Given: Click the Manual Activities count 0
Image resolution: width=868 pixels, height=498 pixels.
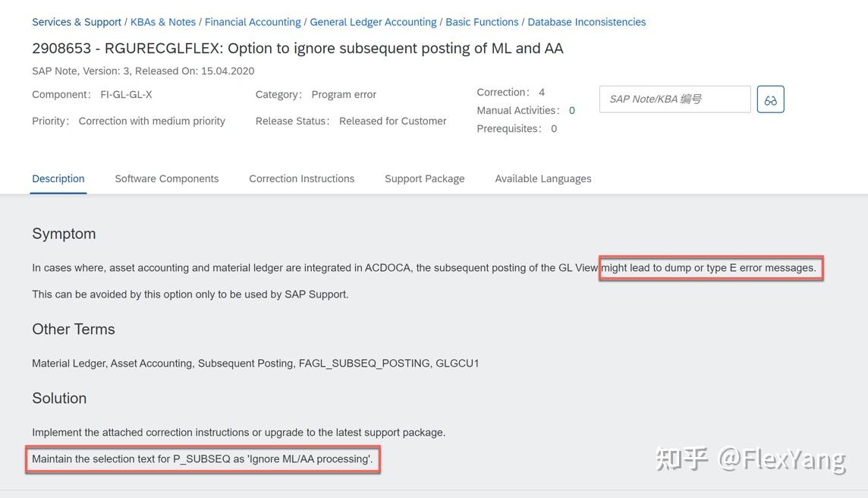Looking at the screenshot, I should [x=572, y=111].
